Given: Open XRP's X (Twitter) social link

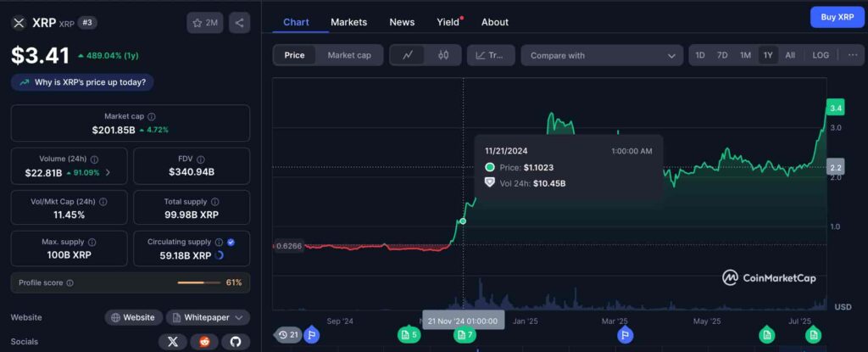Looking at the screenshot, I should [x=172, y=342].
